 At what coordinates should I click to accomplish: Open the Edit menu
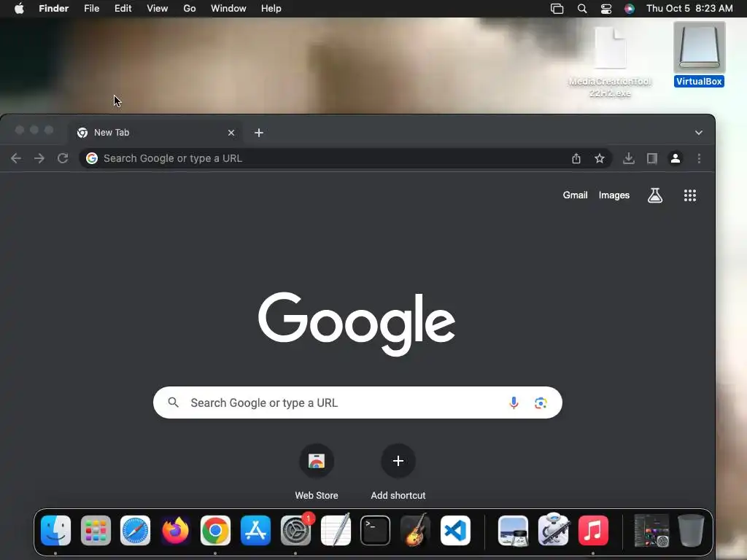tap(123, 9)
